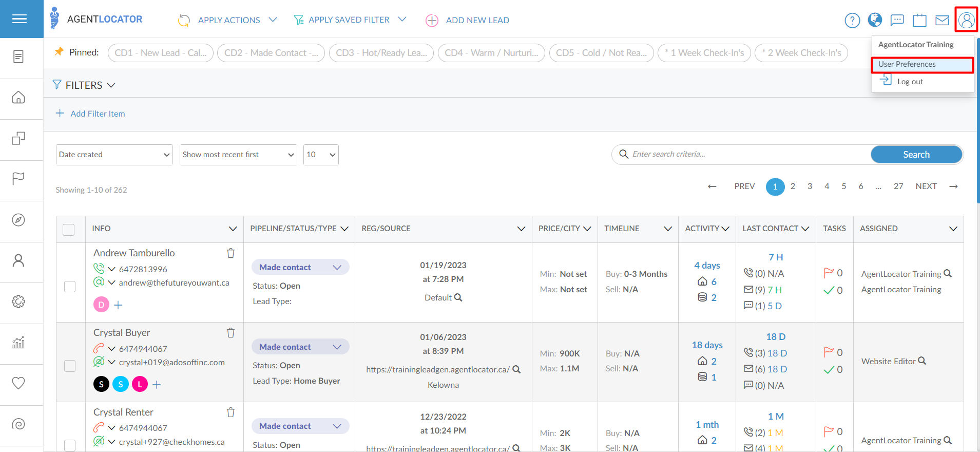
Task: Delete Crystal Buyer lead via trash icon
Action: [x=231, y=333]
